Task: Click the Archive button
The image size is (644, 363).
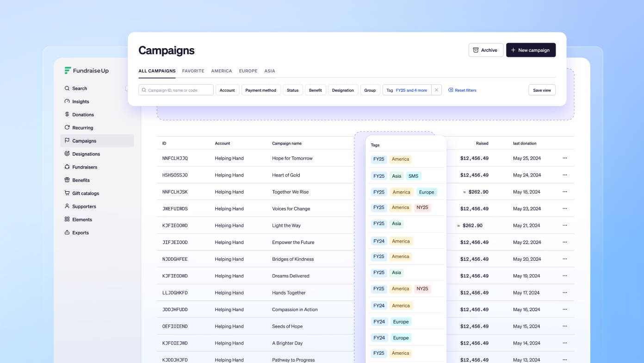Action: [485, 50]
